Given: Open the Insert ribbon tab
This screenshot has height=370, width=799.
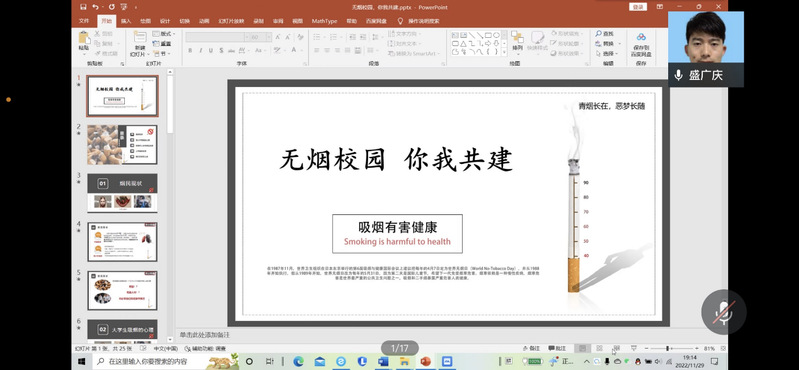Looking at the screenshot, I should (125, 21).
